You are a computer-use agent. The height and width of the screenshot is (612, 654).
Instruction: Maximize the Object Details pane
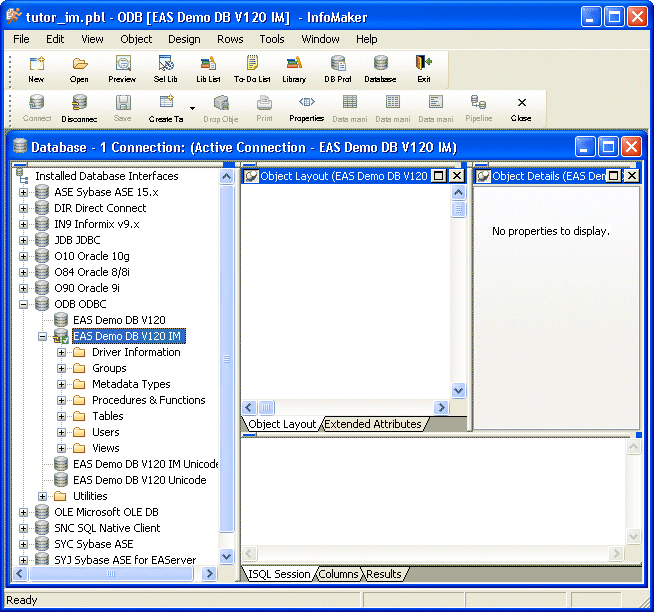(x=614, y=176)
